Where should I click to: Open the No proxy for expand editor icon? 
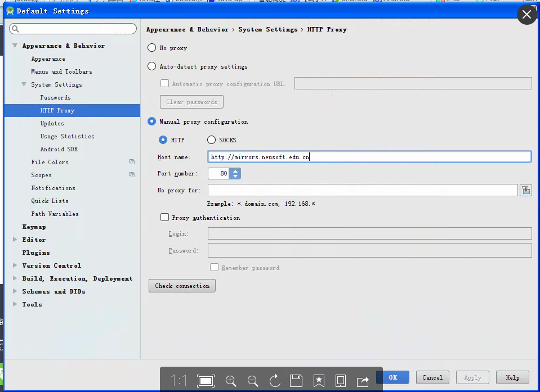tap(526, 190)
